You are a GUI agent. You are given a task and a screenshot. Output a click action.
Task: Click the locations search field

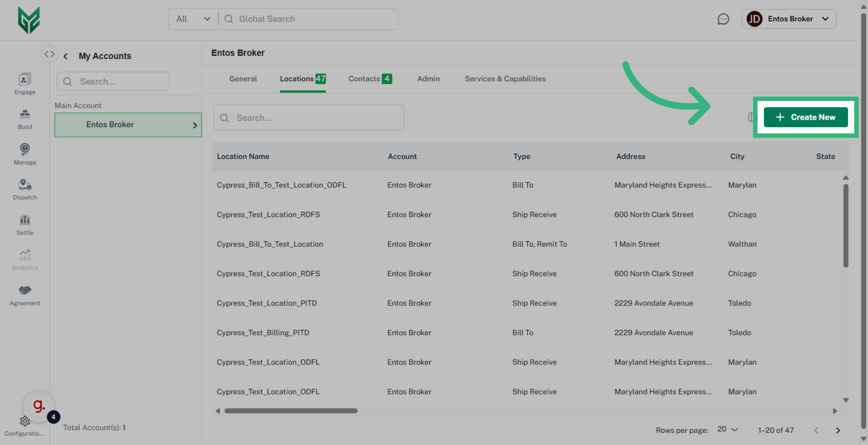(x=309, y=118)
